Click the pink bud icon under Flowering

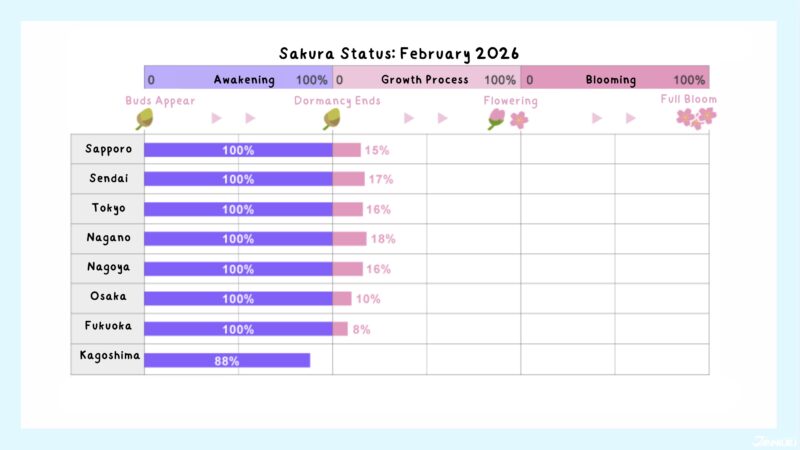pos(496,119)
